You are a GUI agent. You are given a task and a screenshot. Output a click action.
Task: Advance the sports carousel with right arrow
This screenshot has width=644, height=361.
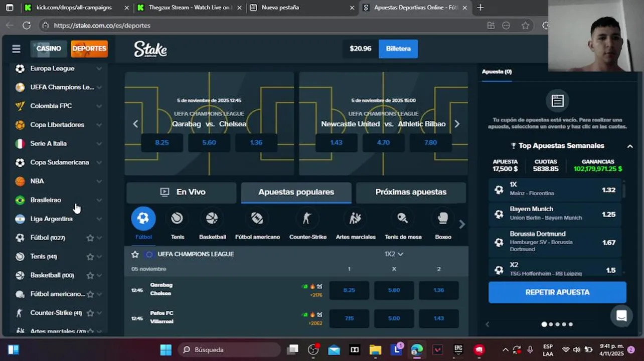tap(462, 224)
